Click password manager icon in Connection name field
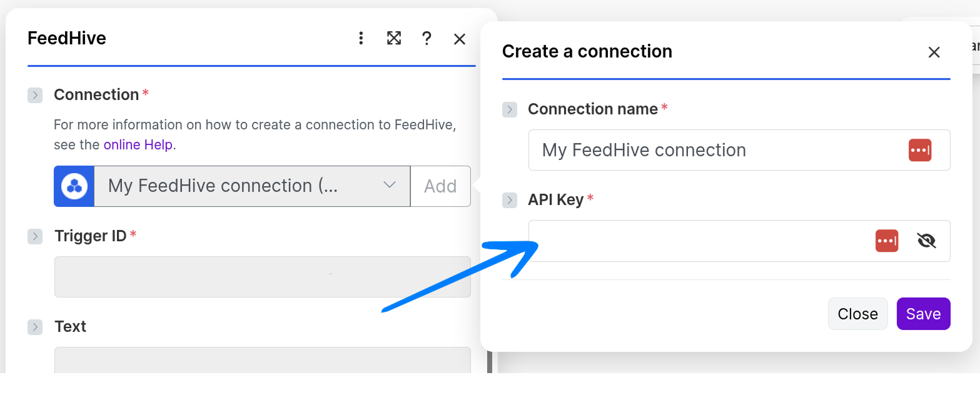 coord(920,150)
